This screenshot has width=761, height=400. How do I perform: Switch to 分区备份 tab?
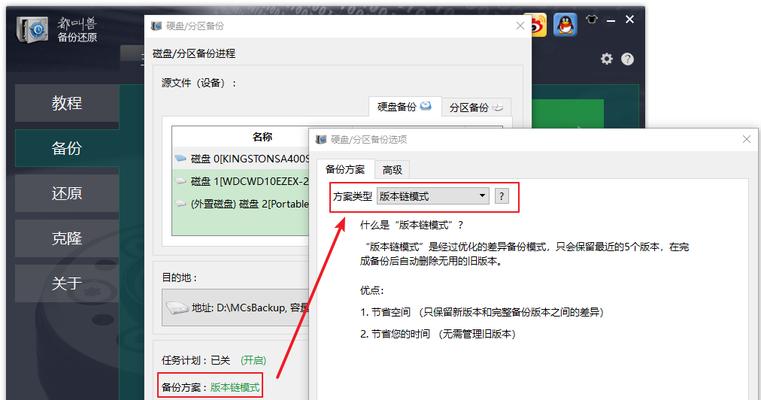click(x=476, y=107)
